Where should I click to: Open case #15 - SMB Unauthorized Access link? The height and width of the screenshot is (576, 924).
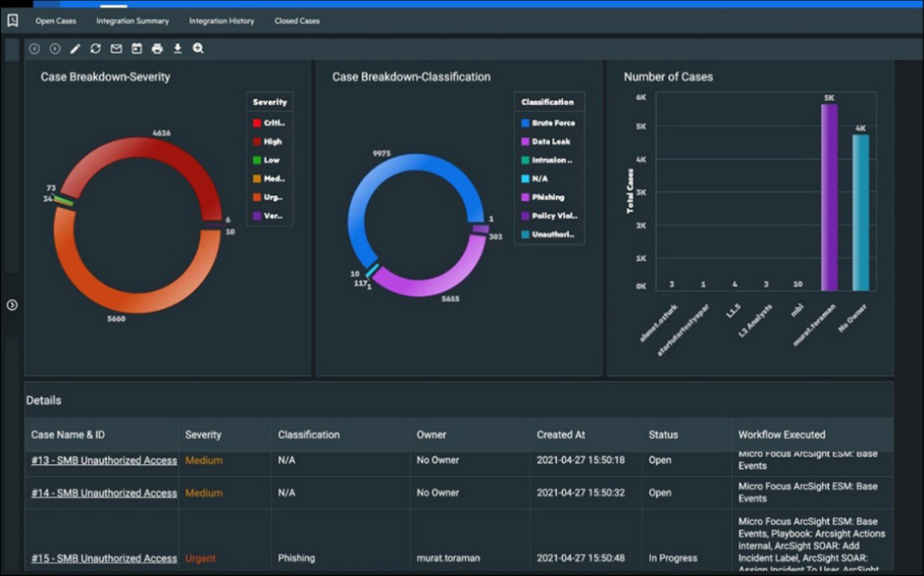click(104, 558)
